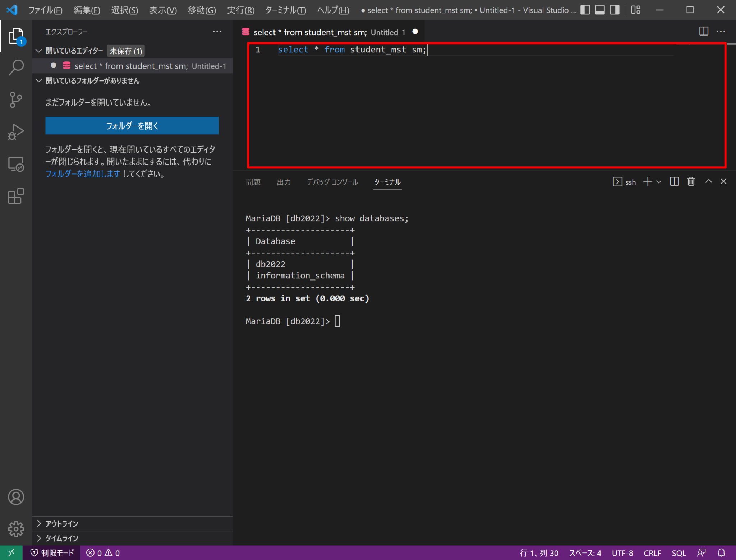Open the Manage settings gear icon
Viewport: 736px width, 560px height.
point(16,529)
